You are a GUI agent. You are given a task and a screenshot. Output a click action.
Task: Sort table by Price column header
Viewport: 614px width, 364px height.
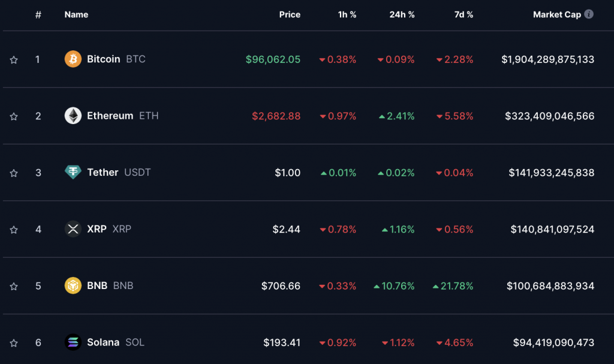(x=290, y=14)
